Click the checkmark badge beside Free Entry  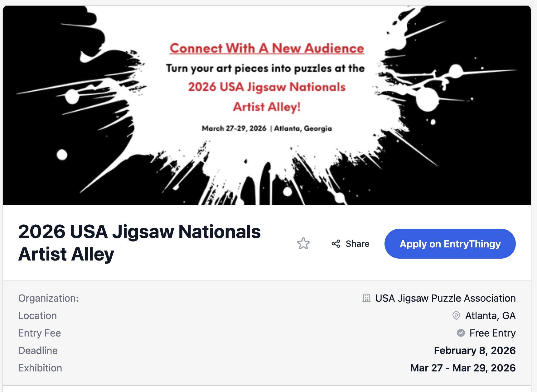[x=461, y=333]
